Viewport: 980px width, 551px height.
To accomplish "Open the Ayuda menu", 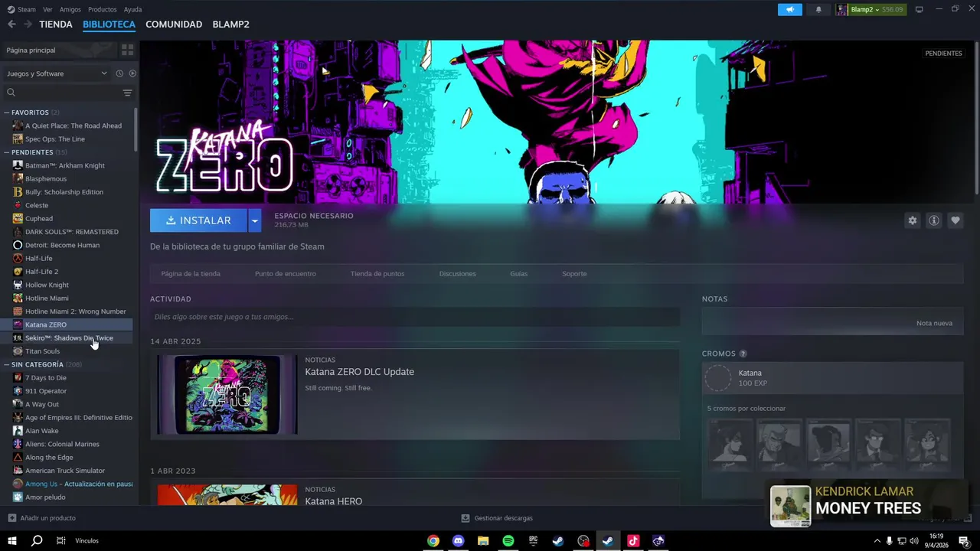I will pos(132,9).
